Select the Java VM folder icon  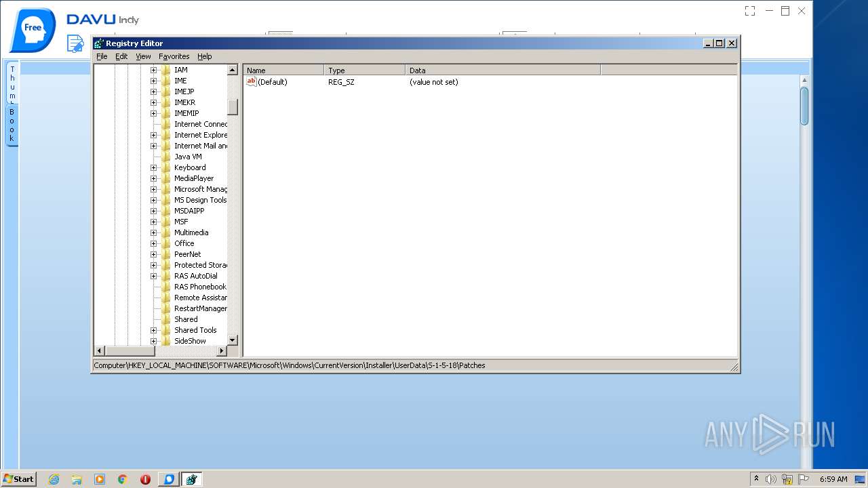coord(166,157)
